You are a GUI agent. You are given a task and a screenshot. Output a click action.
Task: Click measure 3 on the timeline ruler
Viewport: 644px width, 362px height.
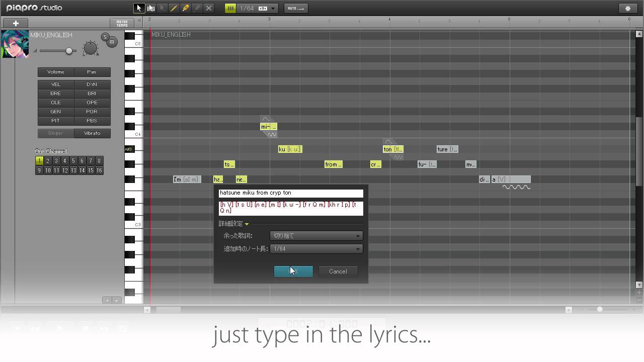click(269, 20)
